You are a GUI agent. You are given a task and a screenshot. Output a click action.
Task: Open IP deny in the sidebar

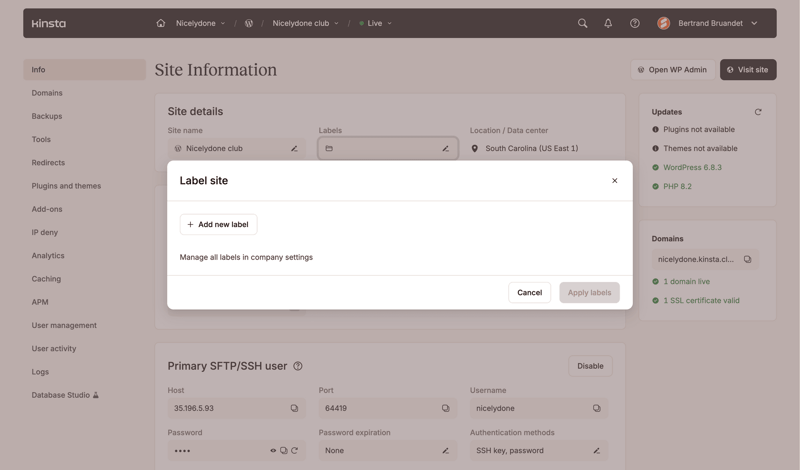coord(45,232)
